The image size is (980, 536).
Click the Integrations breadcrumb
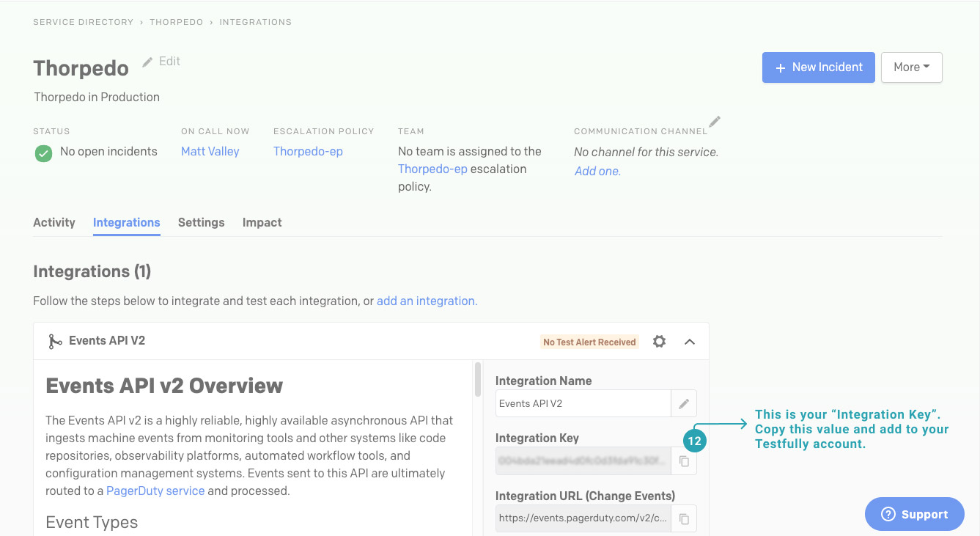tap(256, 22)
